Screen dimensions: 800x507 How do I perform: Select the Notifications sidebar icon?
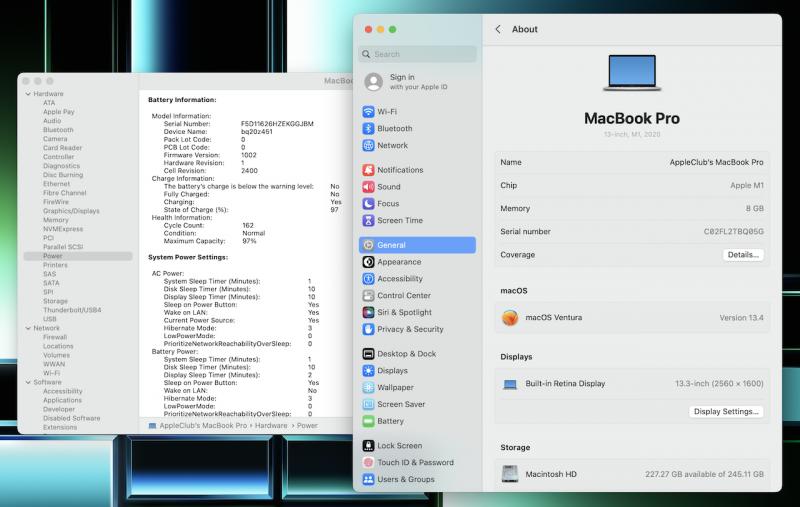click(369, 170)
